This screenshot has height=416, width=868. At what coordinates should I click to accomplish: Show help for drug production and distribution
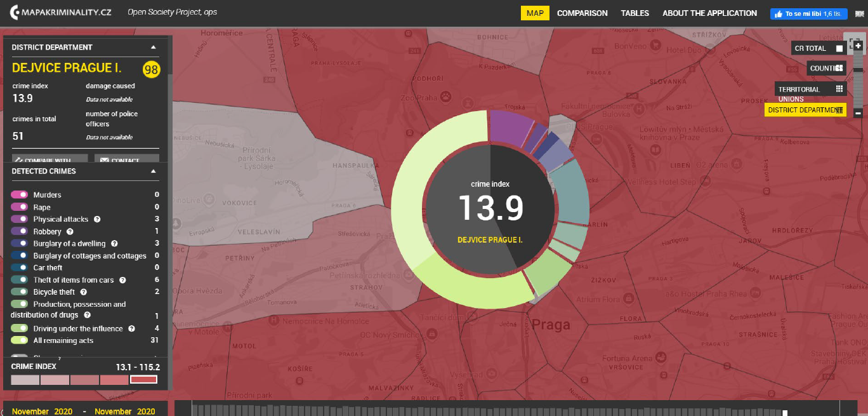pos(87,315)
